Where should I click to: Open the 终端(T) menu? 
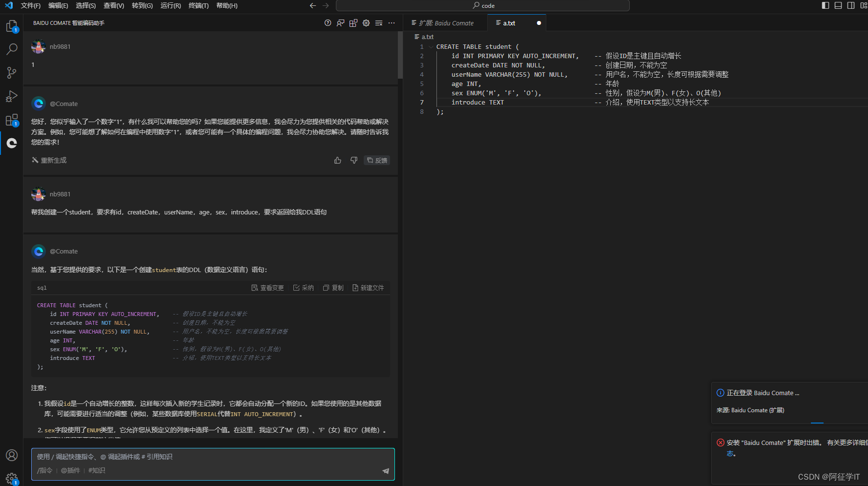[x=198, y=5]
